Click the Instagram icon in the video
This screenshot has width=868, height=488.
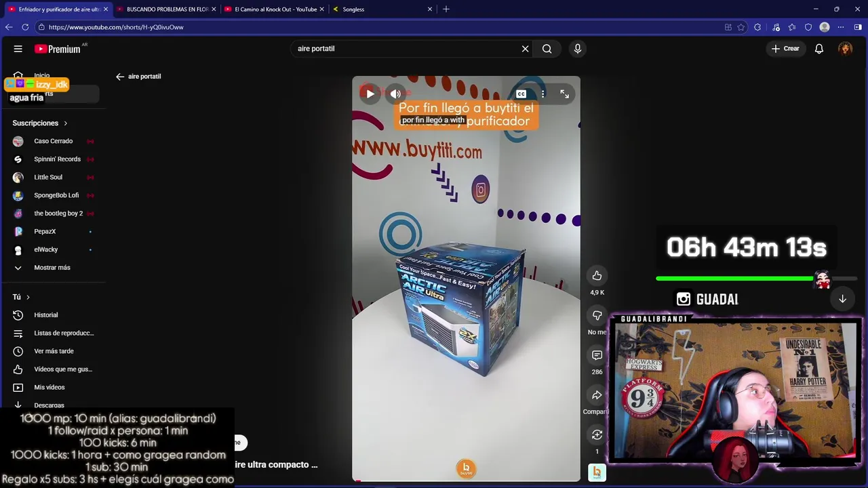(x=480, y=190)
